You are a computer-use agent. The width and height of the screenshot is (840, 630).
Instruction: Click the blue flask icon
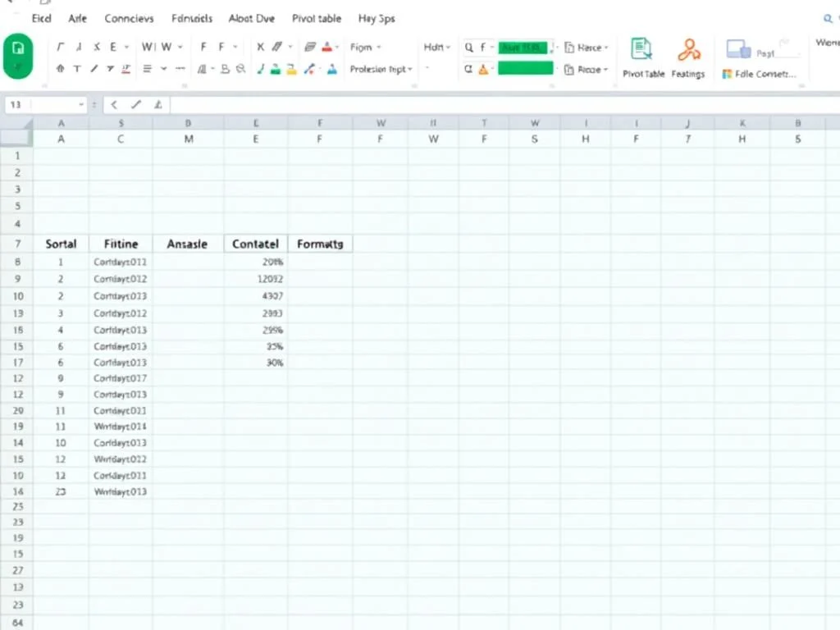332,69
